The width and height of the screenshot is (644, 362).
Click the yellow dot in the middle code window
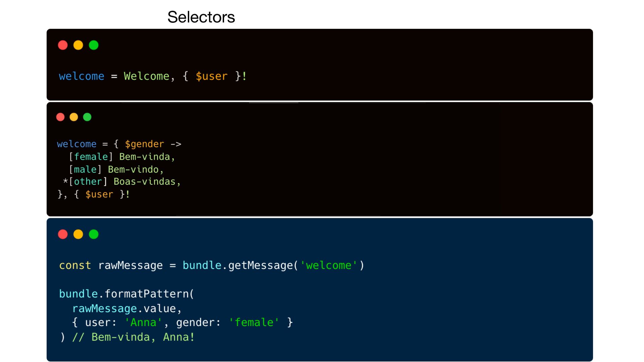pyautogui.click(x=74, y=117)
